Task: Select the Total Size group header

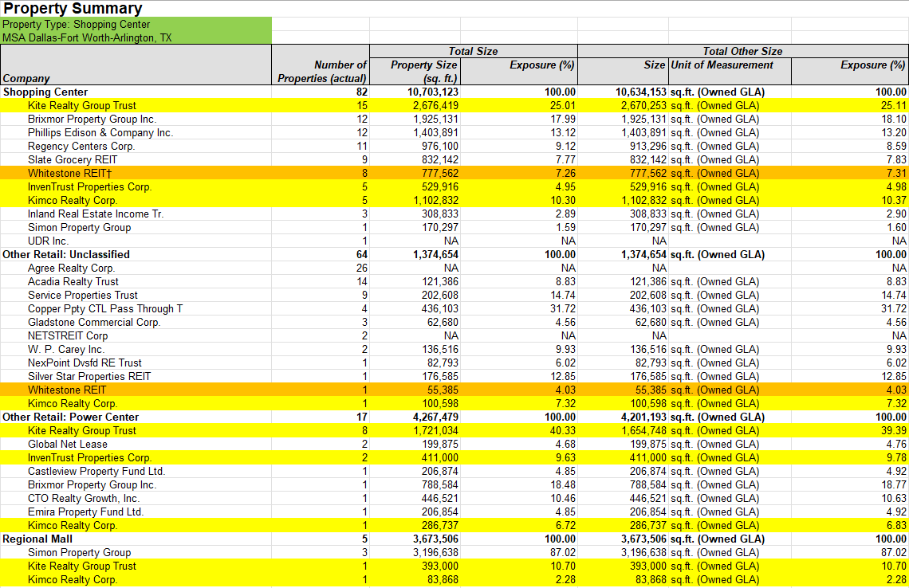Action: coord(473,51)
